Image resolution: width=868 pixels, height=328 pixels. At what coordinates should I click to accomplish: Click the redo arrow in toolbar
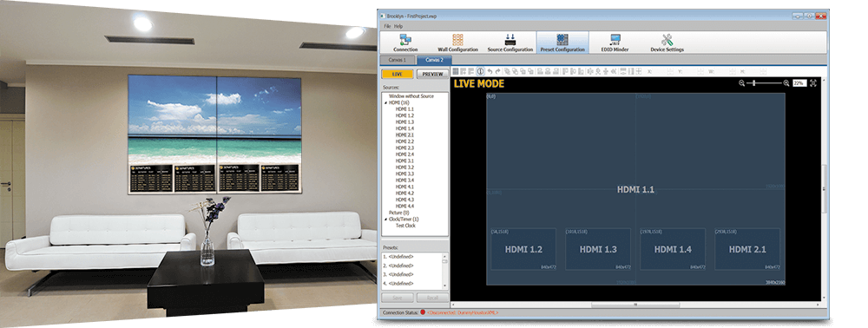point(497,71)
